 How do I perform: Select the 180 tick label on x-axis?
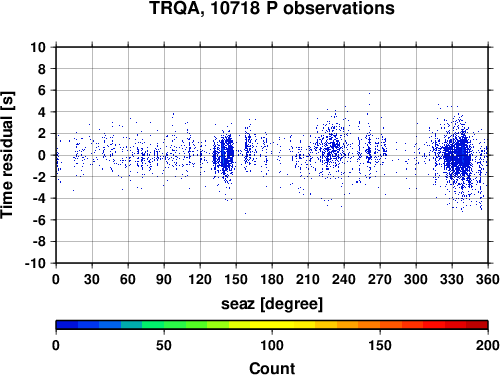272,279
